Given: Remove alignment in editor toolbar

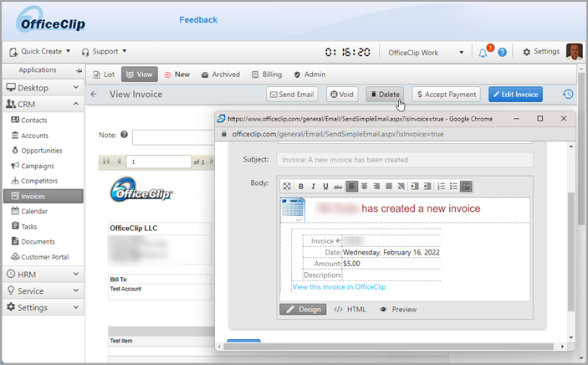Looking at the screenshot, I should 401,186.
